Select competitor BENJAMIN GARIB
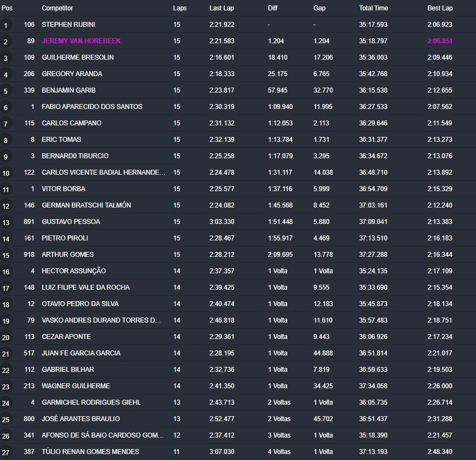The height and width of the screenshot is (460, 476). (x=68, y=90)
